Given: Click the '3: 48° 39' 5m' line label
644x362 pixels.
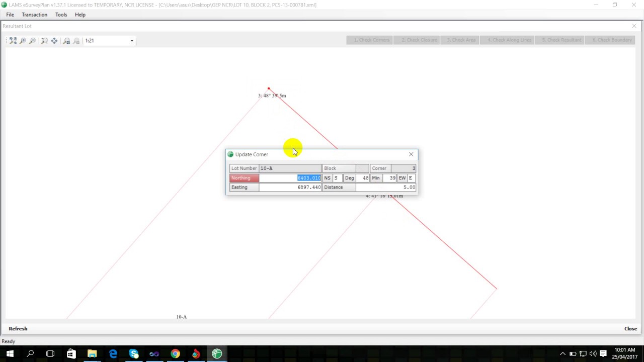Looking at the screenshot, I should click(272, 96).
